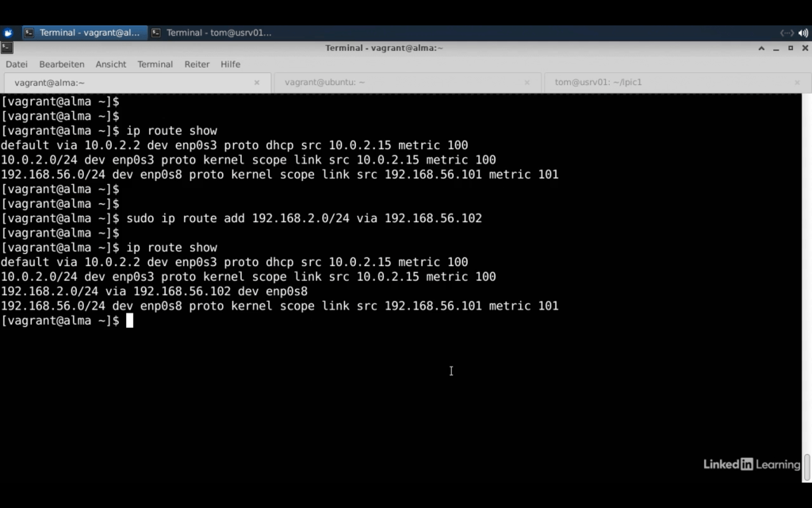The image size is (812, 508).
Task: Click the volume speaker tray icon
Action: 803,33
